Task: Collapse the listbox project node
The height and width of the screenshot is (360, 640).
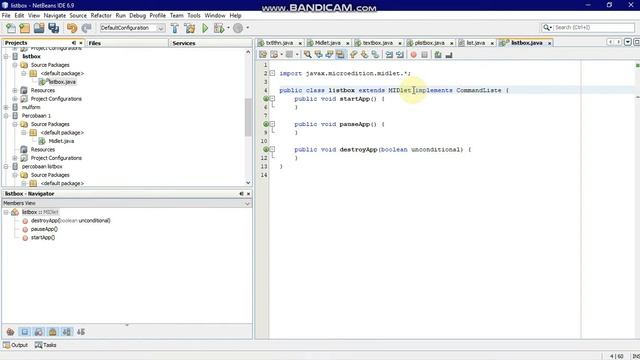Action: pyautogui.click(x=6, y=56)
